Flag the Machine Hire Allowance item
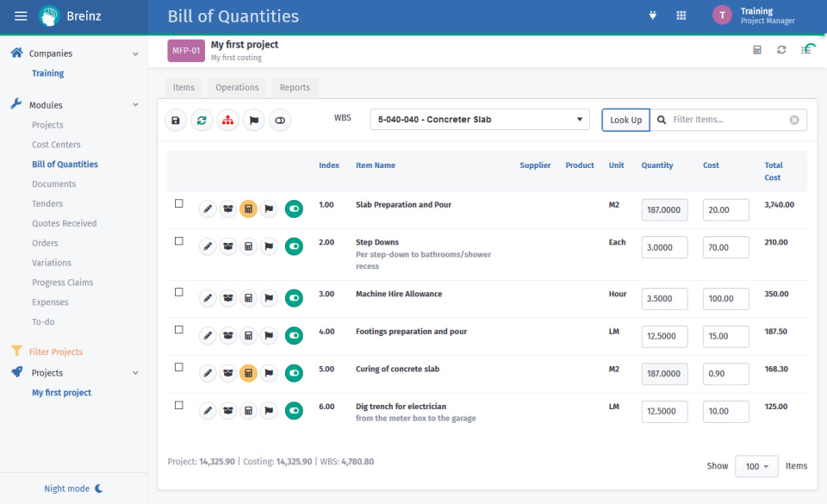The height and width of the screenshot is (504, 827). pos(269,298)
